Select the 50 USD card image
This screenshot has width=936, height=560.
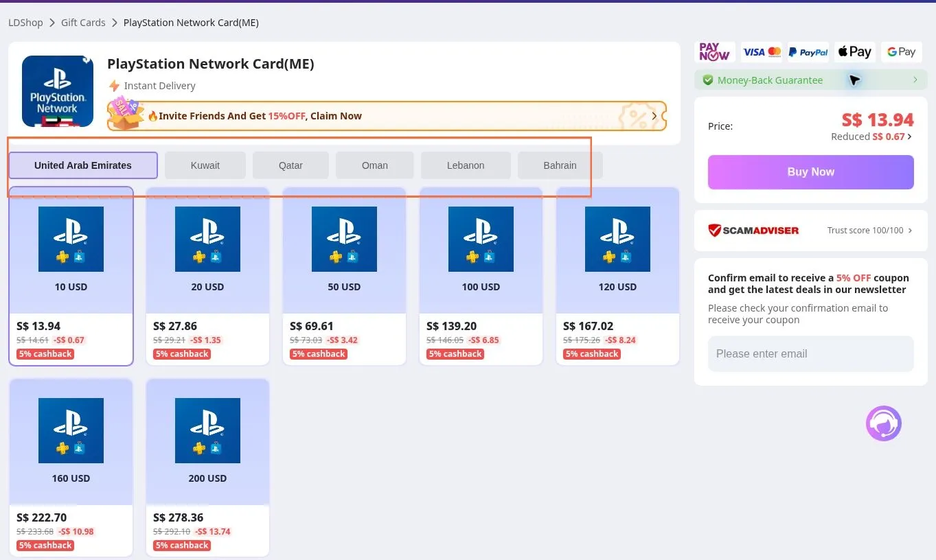tap(344, 239)
